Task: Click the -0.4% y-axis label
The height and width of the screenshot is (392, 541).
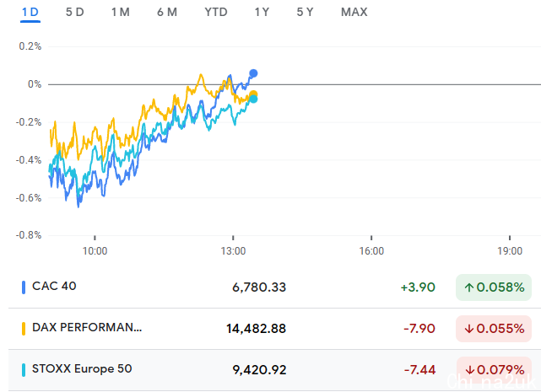Action: (x=29, y=160)
